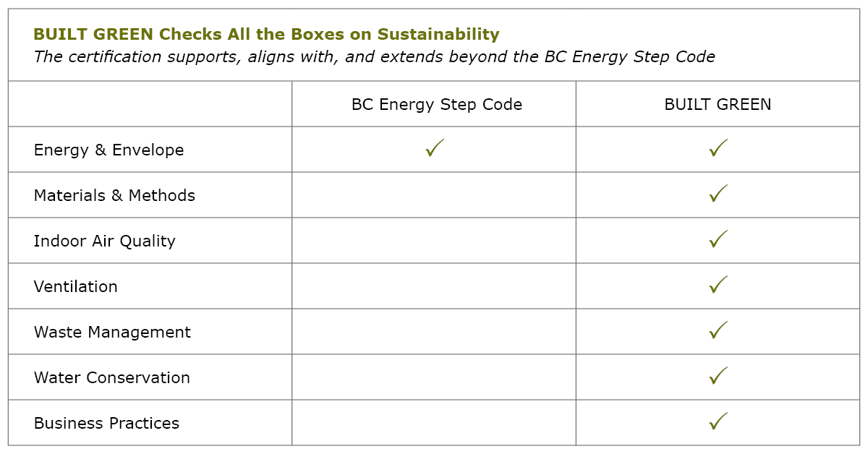Click the Energy & Envelope row label

click(109, 150)
